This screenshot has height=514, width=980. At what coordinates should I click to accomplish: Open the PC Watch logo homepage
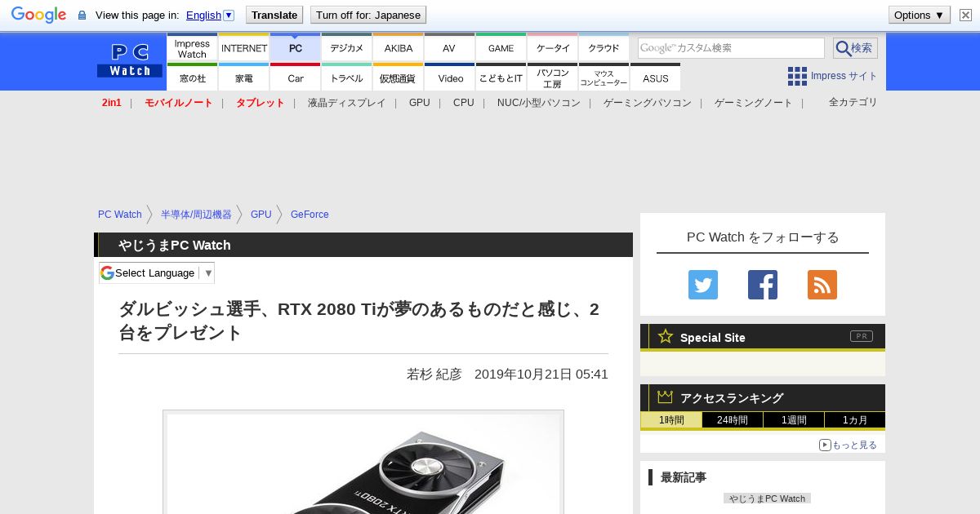click(x=130, y=61)
